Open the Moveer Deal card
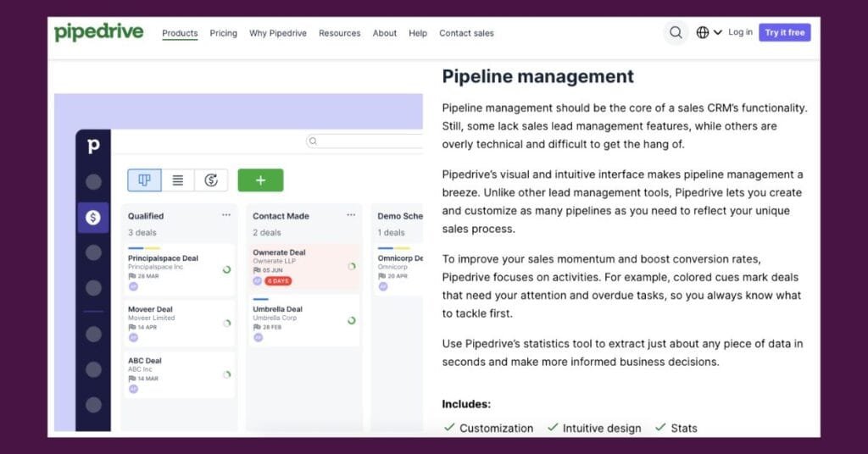Screen dimensions: 868x454 point(179,323)
